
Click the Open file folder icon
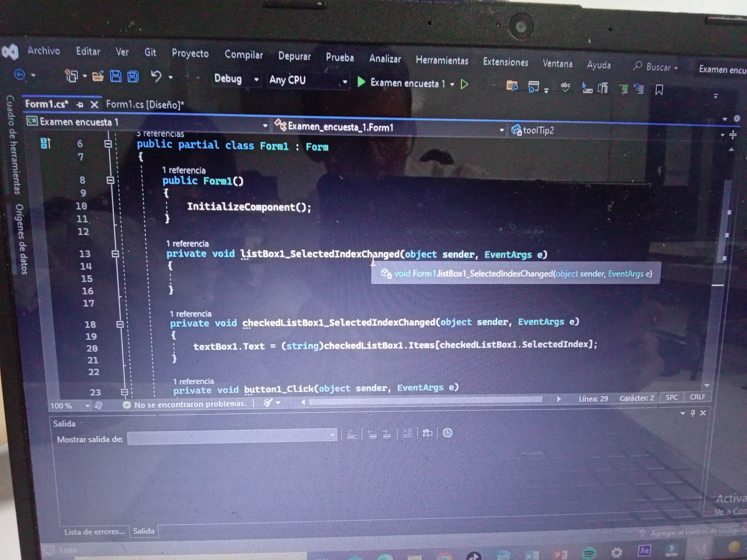pyautogui.click(x=97, y=76)
